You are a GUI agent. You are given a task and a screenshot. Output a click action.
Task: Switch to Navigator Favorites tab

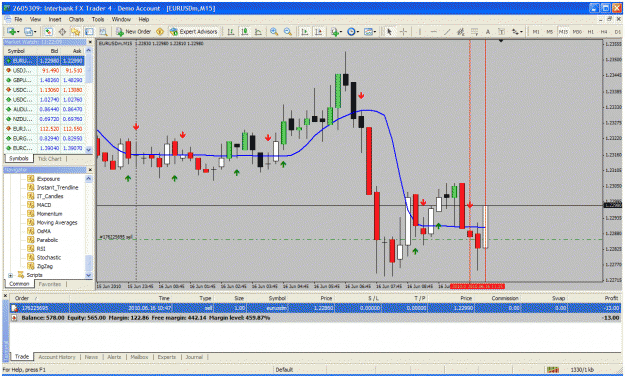tap(49, 284)
